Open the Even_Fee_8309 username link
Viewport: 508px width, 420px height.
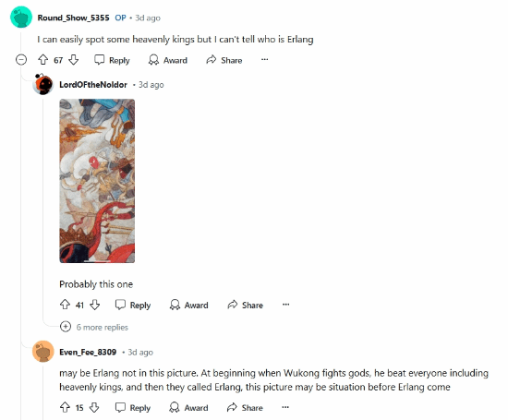tap(88, 352)
